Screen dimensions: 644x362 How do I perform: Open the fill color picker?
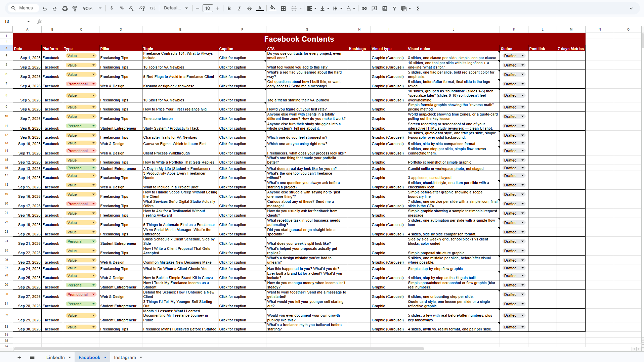pos(272,8)
